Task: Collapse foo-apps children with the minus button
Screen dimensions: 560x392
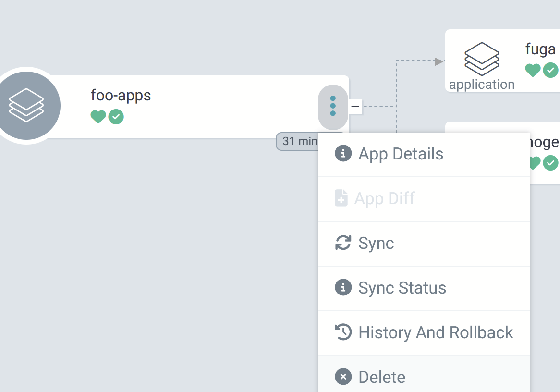Action: [355, 106]
